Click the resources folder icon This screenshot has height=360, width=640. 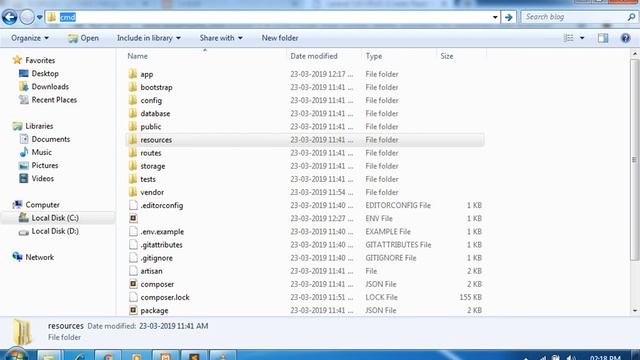click(x=133, y=140)
